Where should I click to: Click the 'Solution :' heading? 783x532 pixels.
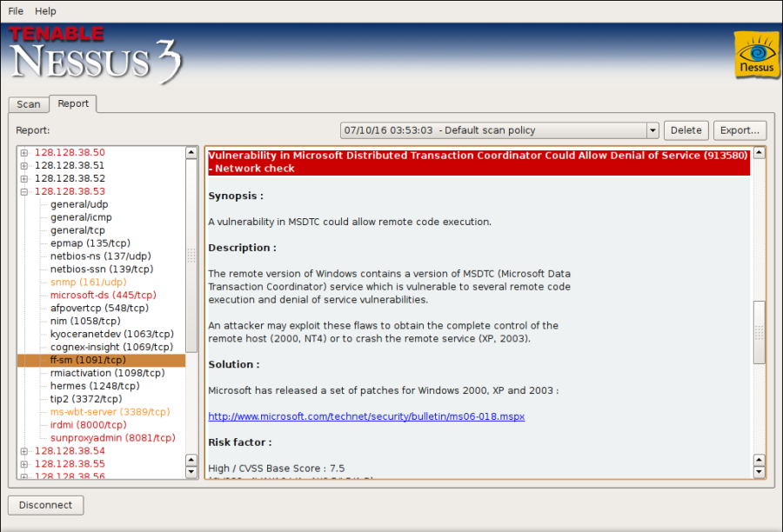234,365
